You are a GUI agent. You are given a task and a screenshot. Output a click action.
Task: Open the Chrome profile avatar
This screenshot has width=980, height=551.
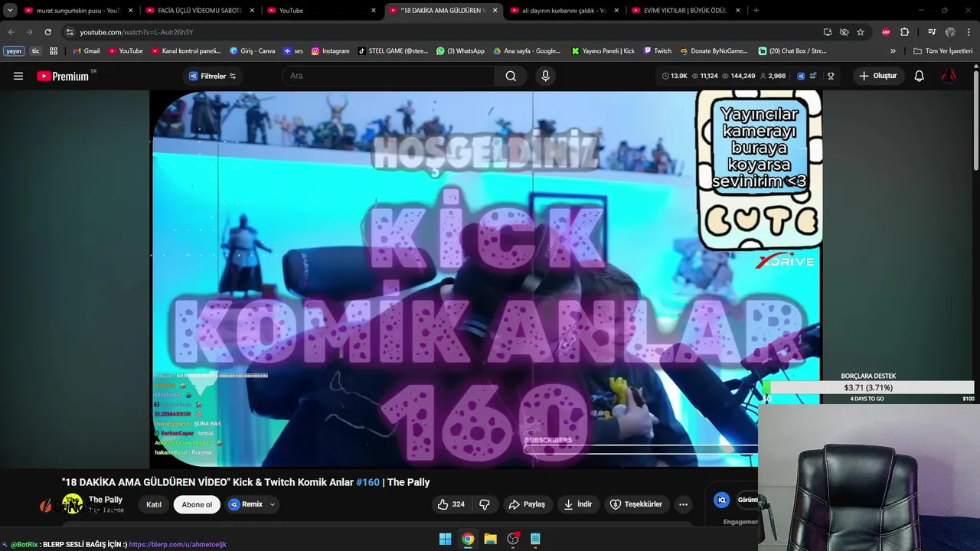tap(950, 32)
